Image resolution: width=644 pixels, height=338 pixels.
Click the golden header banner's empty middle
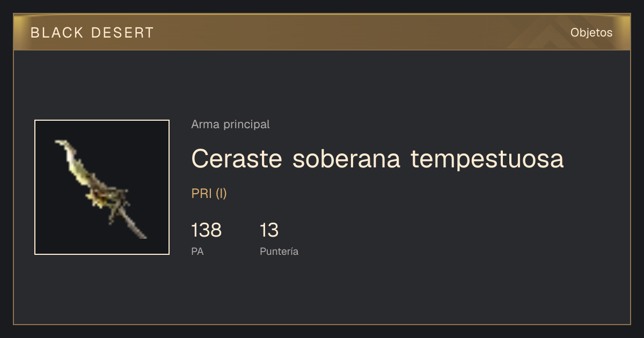(x=349, y=33)
